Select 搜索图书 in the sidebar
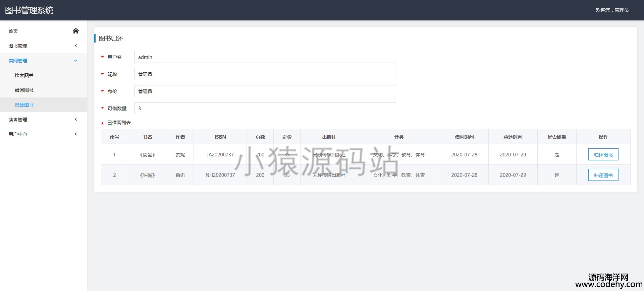644x291 pixels. (x=24, y=75)
